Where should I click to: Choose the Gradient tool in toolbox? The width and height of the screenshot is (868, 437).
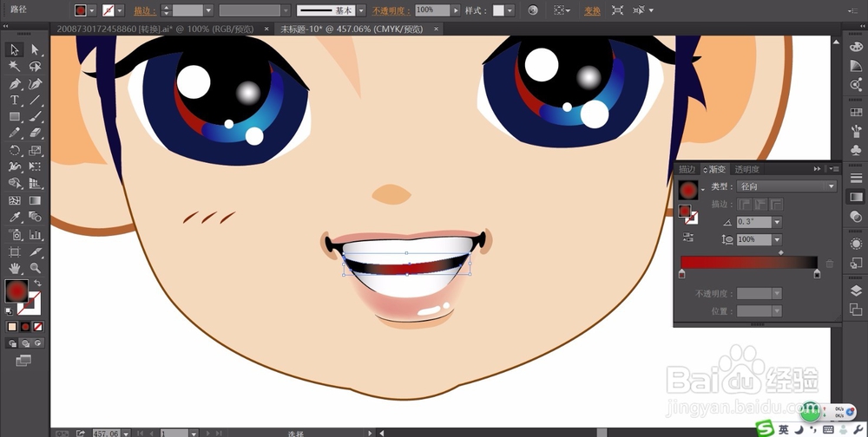tap(35, 200)
